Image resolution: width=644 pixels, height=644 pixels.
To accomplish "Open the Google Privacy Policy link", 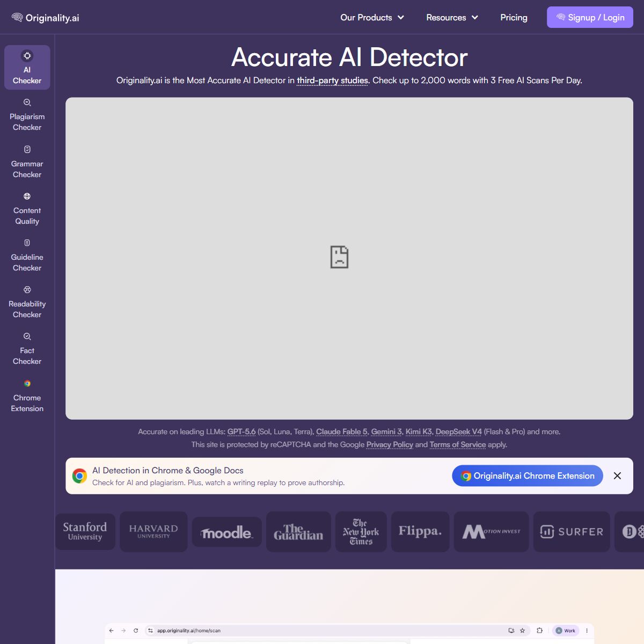I will tap(390, 444).
